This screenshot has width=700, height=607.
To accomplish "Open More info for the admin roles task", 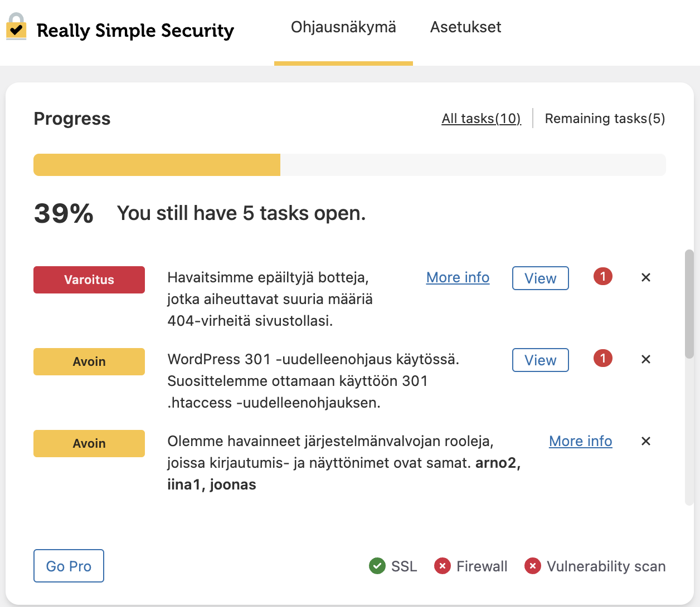I will coord(580,441).
